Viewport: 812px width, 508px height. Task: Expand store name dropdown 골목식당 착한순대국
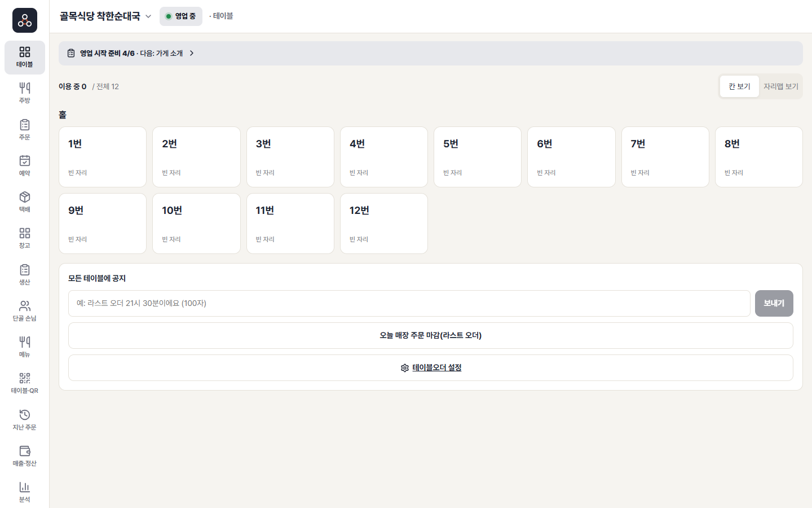(105, 16)
